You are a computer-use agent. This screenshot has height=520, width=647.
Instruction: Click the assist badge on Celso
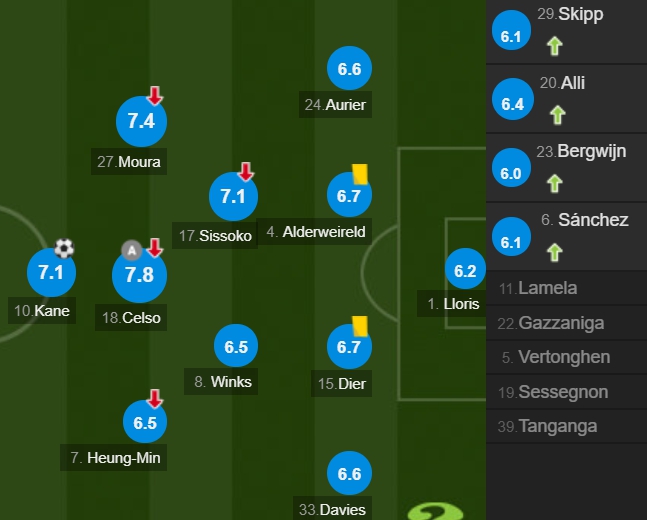(132, 250)
